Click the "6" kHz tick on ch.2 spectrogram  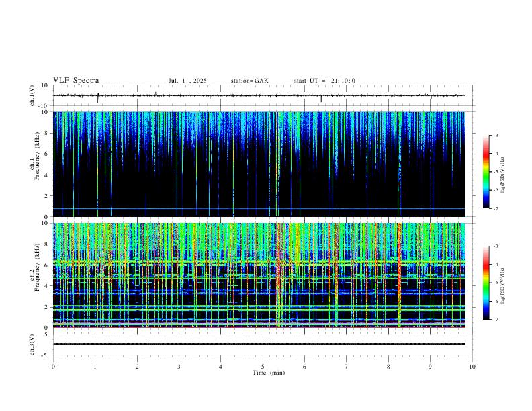(47, 265)
